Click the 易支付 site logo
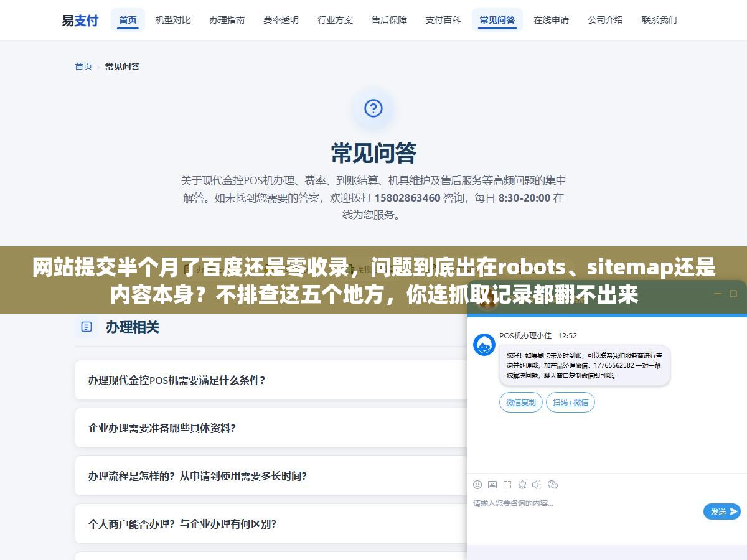This screenshot has height=560, width=747. (x=80, y=20)
